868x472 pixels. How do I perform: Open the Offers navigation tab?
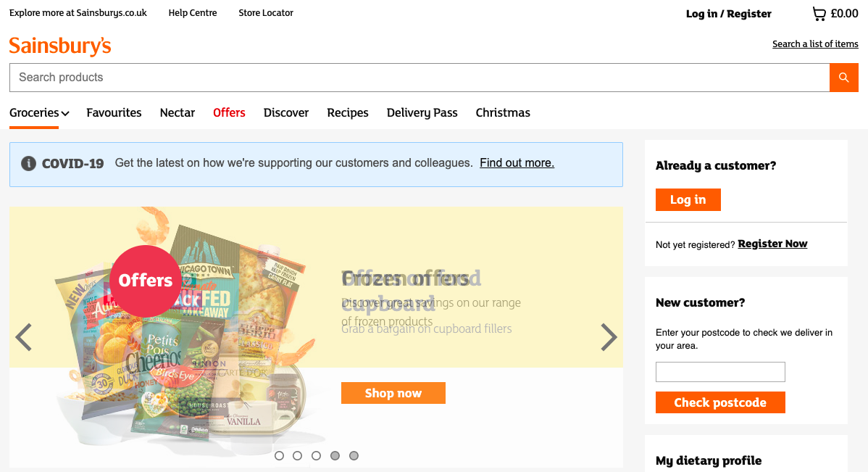point(229,113)
